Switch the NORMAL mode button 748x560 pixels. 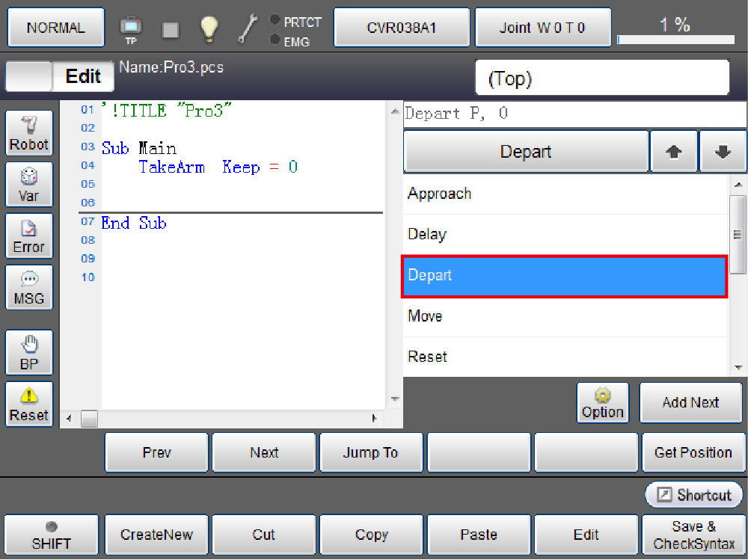[x=55, y=28]
